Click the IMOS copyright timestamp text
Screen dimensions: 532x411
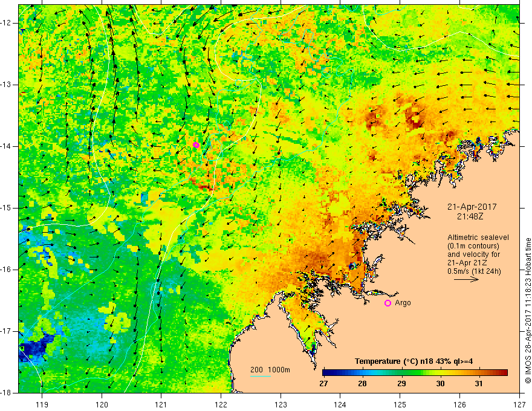(528, 311)
